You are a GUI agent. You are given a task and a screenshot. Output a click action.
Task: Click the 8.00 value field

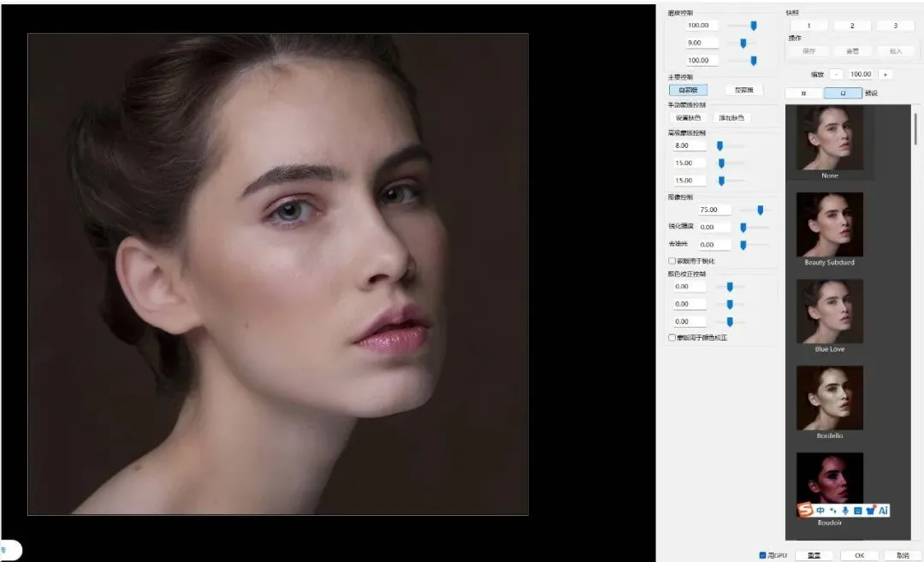pyautogui.click(x=690, y=145)
